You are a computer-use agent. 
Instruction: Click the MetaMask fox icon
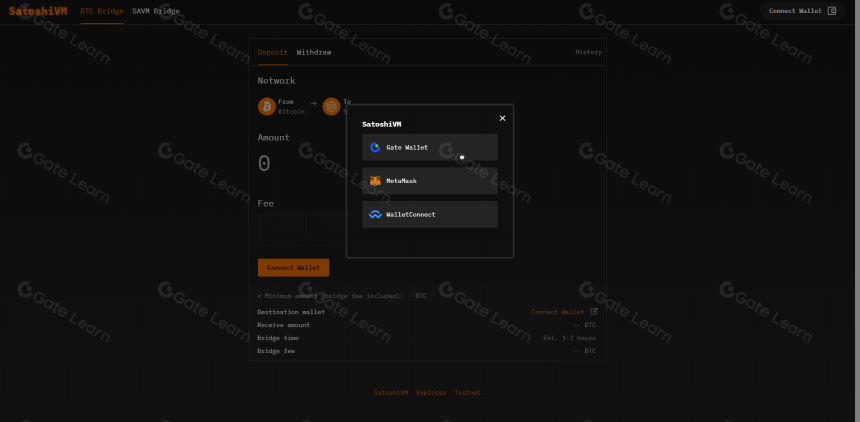click(375, 181)
